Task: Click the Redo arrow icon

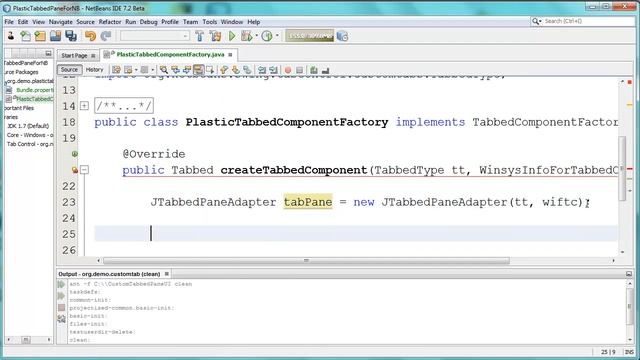Action: point(106,36)
